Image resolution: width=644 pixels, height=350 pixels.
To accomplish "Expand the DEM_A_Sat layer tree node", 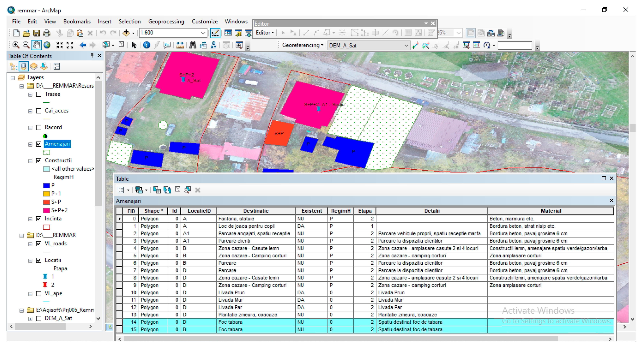I will click(30, 319).
